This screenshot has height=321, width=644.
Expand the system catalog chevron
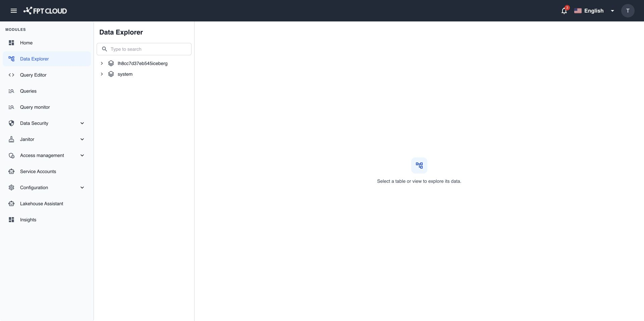click(102, 74)
